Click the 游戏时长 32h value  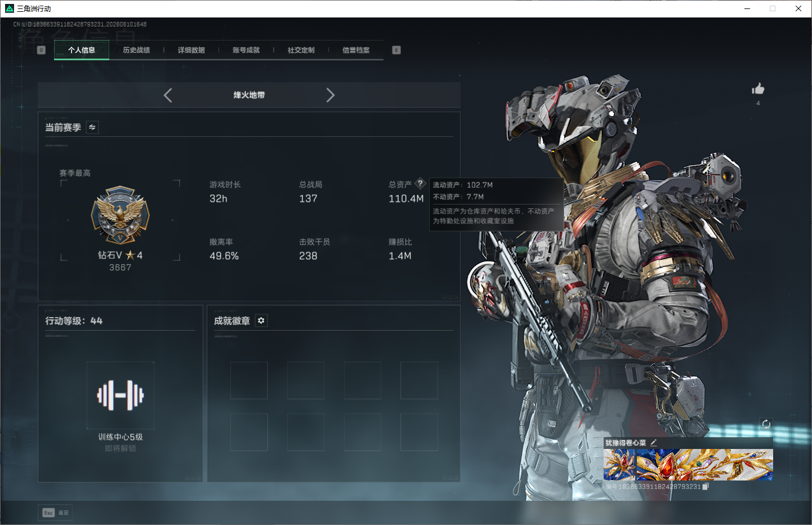coord(218,199)
